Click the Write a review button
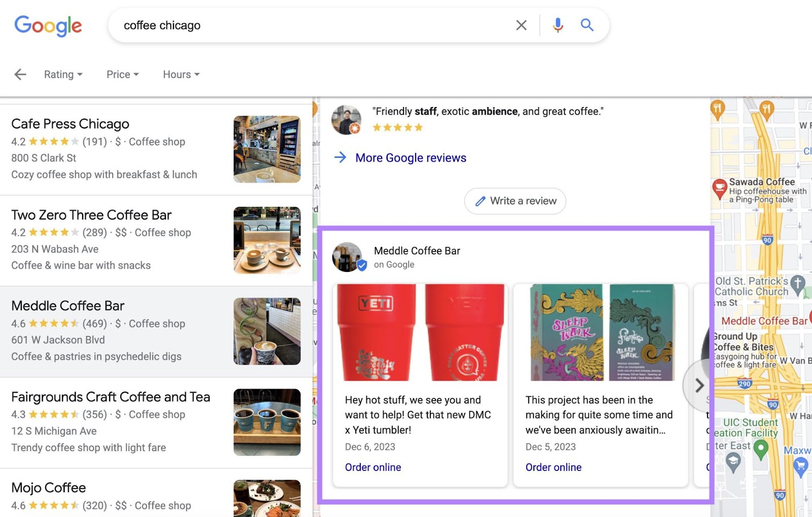The height and width of the screenshot is (517, 812). (515, 201)
